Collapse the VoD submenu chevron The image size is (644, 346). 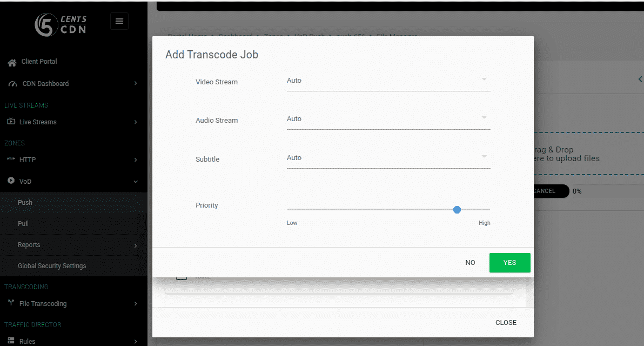click(136, 182)
